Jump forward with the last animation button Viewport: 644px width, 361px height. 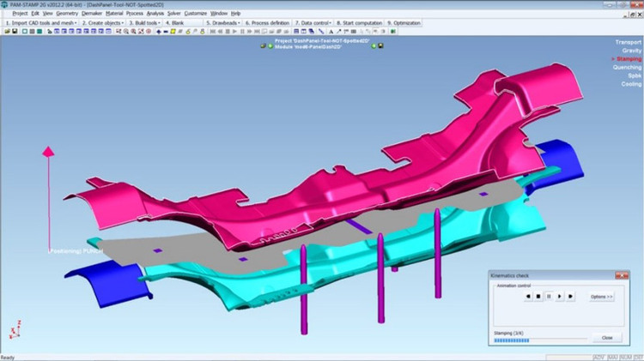tap(571, 297)
